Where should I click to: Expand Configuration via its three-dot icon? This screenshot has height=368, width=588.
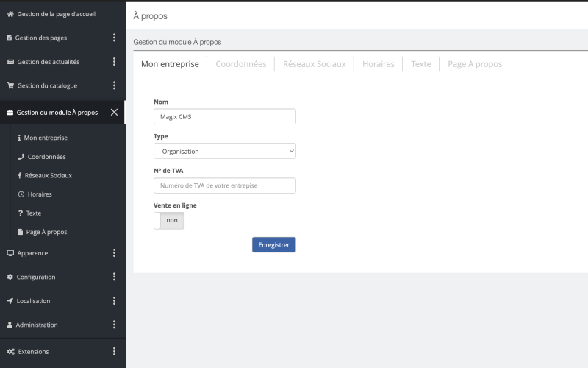coord(115,277)
